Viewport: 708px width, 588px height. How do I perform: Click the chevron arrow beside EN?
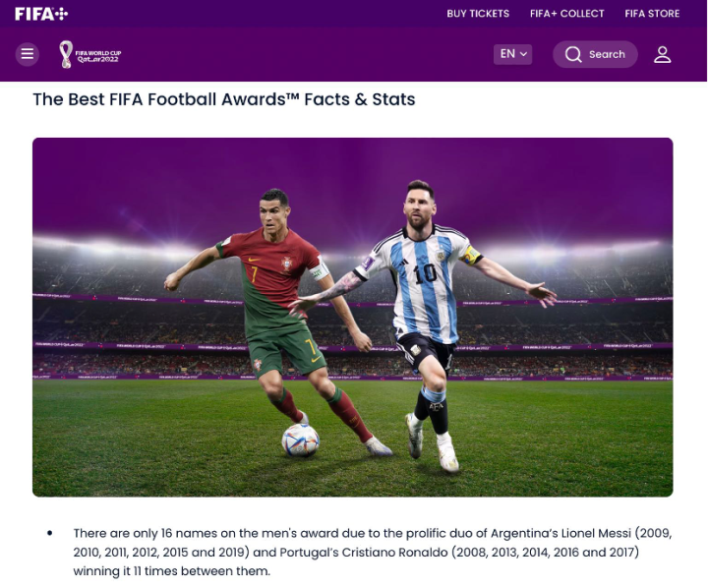[x=523, y=54]
